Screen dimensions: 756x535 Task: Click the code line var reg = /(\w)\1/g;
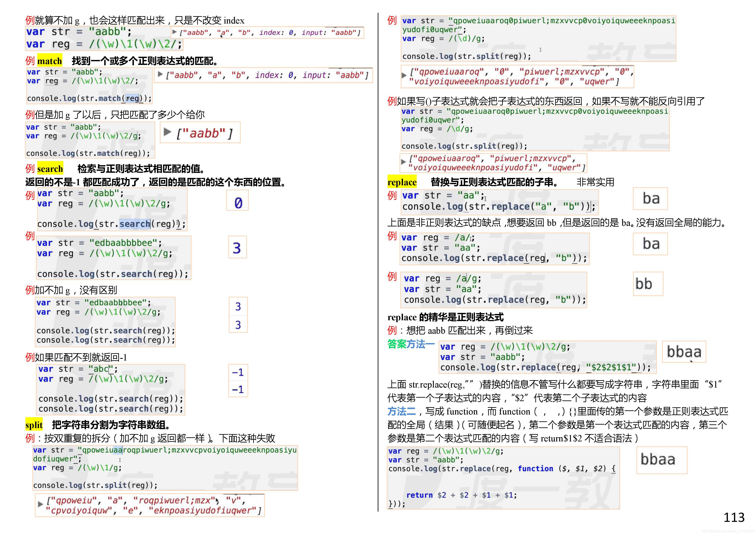coord(77,468)
